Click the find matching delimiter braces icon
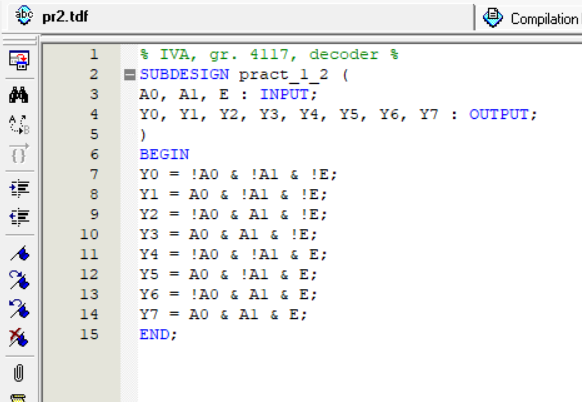582x402 pixels. tap(19, 153)
